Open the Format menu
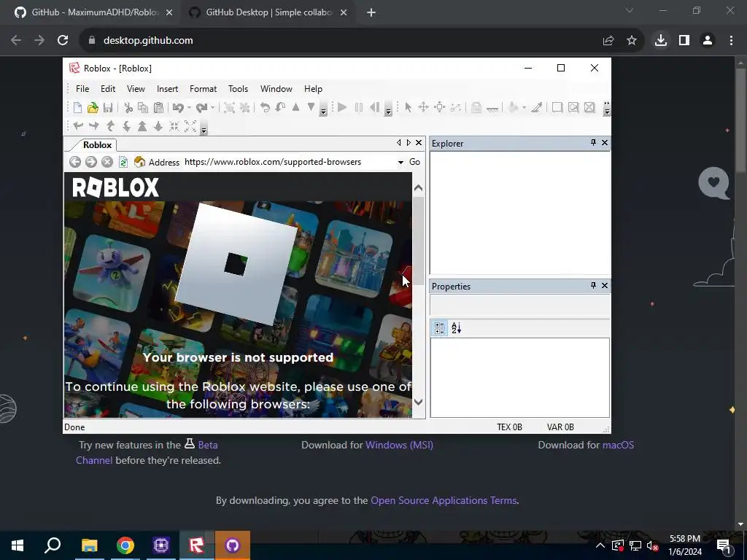 click(203, 89)
